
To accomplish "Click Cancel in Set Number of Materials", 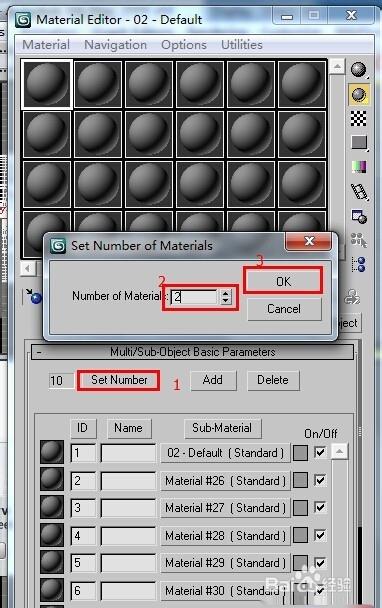I will coord(284,309).
